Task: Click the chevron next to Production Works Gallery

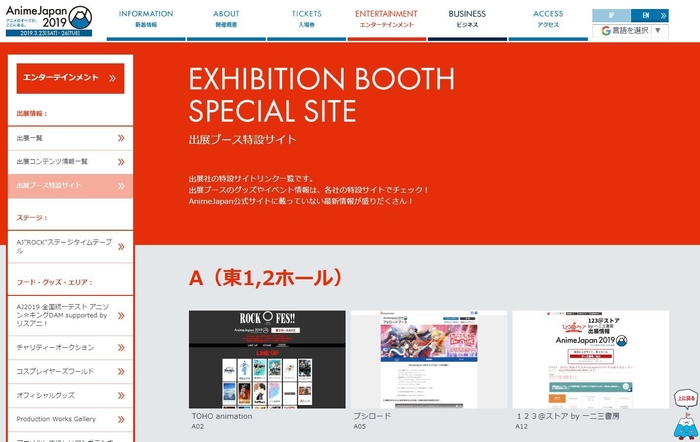Action: 121,419
